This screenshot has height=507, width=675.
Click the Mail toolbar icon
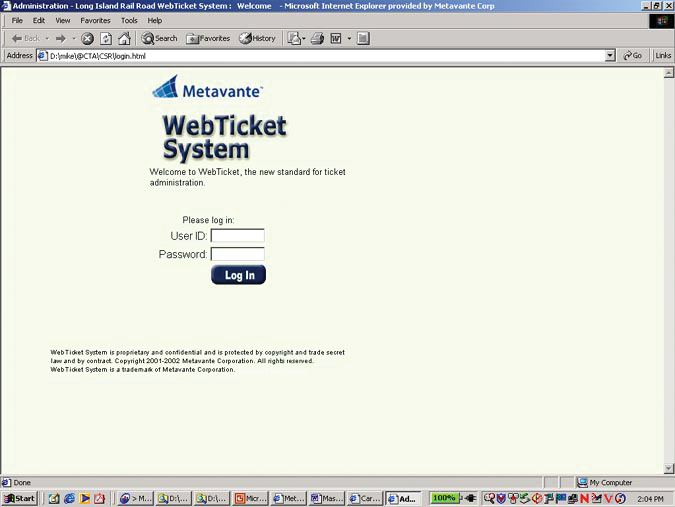(294, 39)
